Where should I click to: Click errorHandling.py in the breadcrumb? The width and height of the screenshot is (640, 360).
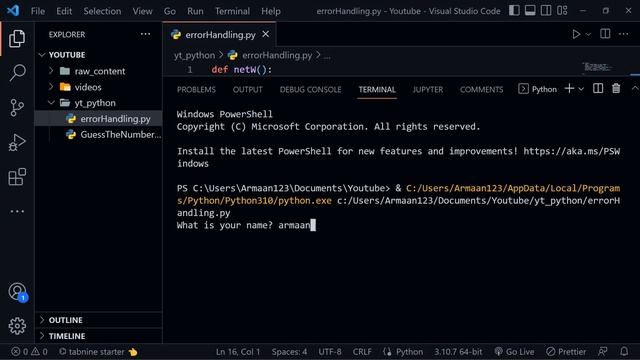click(276, 56)
